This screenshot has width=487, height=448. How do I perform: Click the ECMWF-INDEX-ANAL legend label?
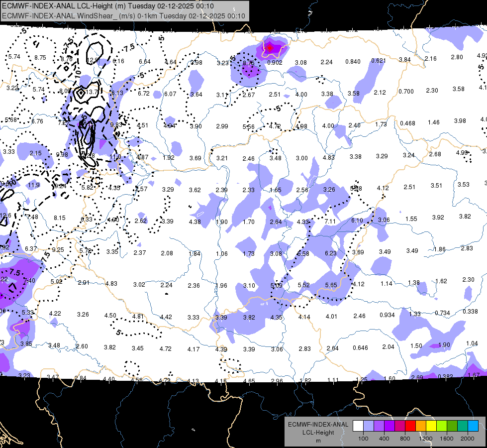[318, 425]
